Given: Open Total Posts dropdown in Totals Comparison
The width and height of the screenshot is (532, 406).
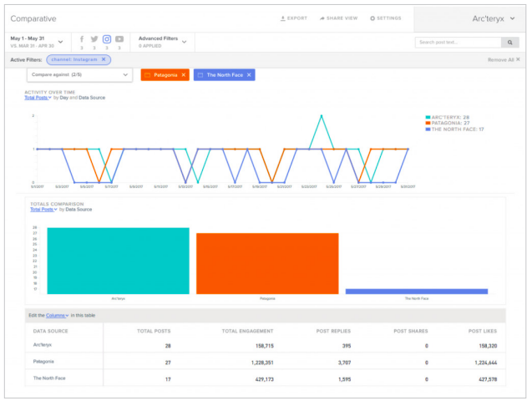Looking at the screenshot, I should pyautogui.click(x=43, y=210).
